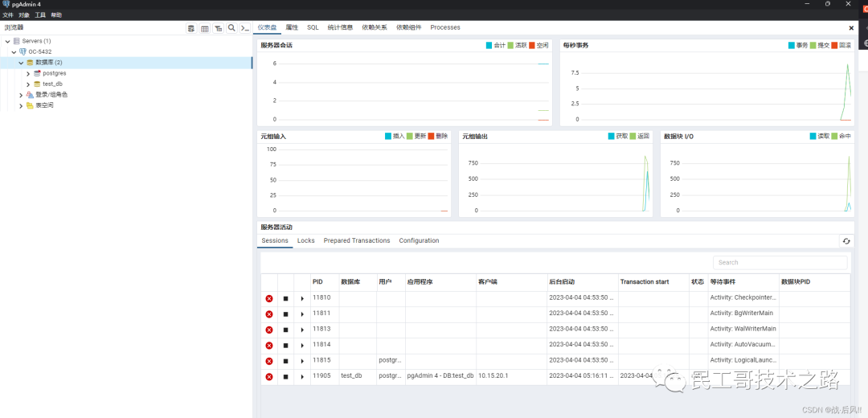Click the postgres database icon in tree
Image resolution: width=868 pixels, height=418 pixels.
pyautogui.click(x=37, y=73)
